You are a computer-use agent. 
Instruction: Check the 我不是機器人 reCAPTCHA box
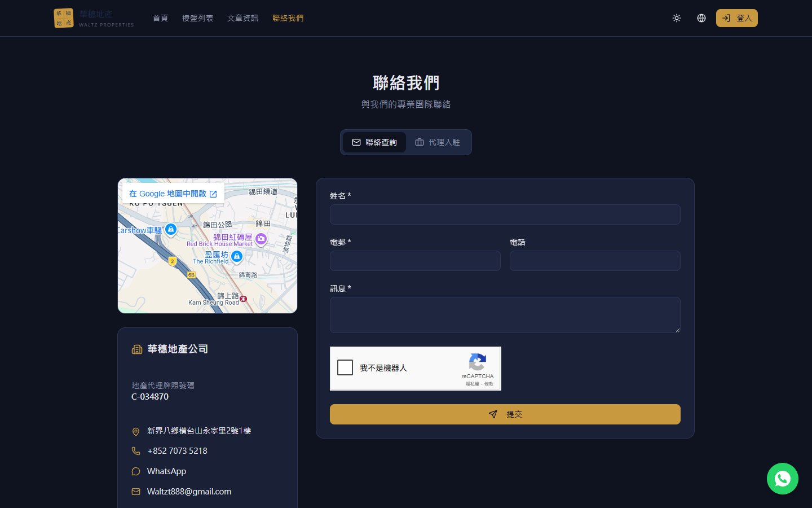click(345, 367)
